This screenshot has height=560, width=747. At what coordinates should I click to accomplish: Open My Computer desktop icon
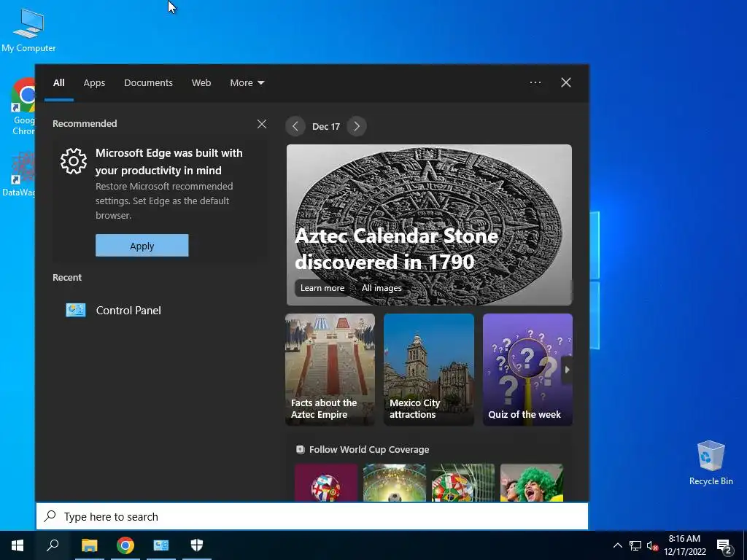coord(28,29)
